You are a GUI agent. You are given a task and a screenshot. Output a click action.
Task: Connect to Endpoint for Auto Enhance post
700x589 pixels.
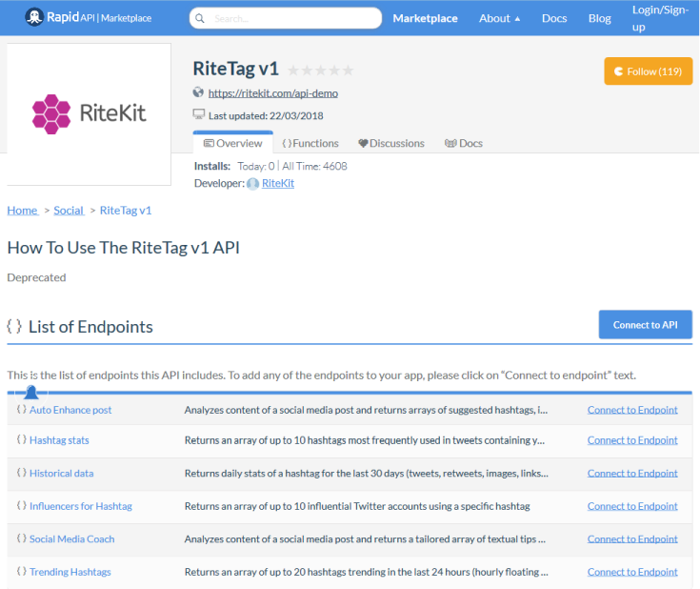click(632, 410)
